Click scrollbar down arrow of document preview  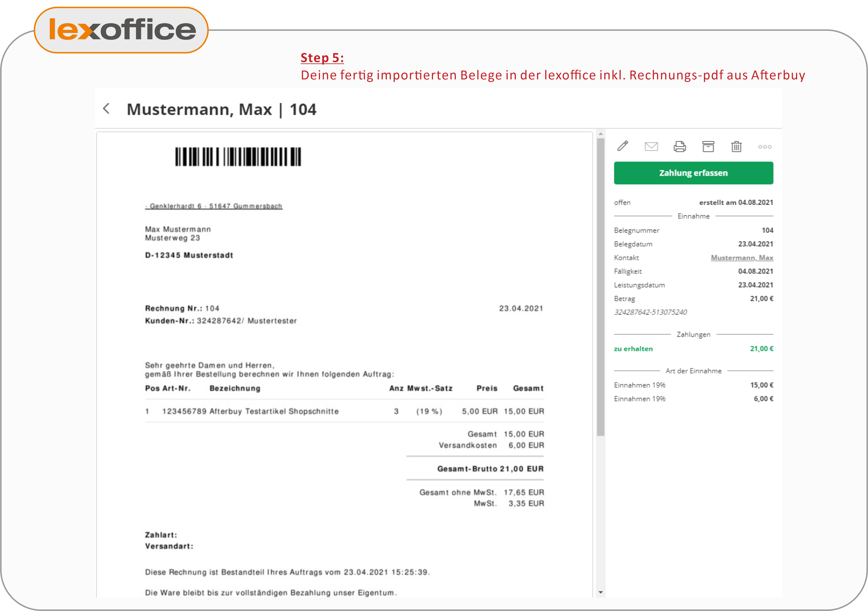pos(600,593)
